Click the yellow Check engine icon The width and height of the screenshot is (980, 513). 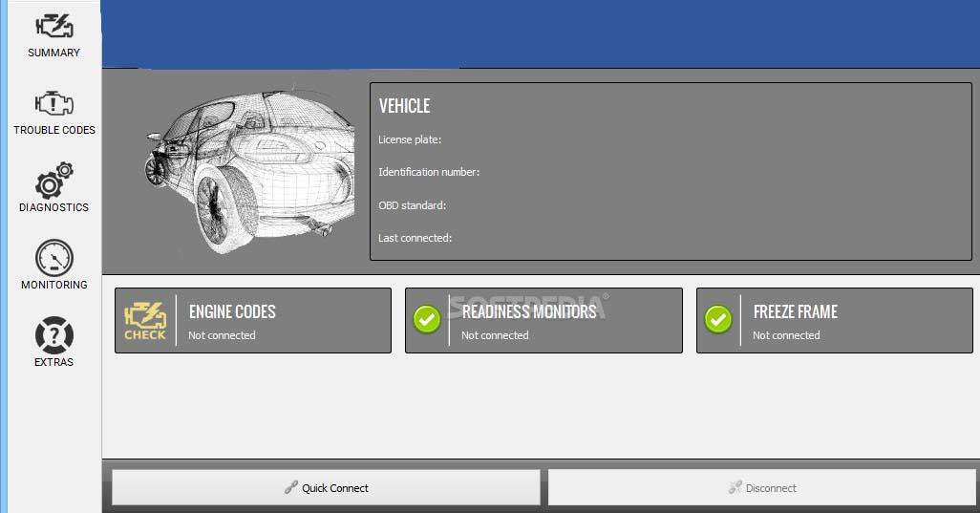point(145,321)
